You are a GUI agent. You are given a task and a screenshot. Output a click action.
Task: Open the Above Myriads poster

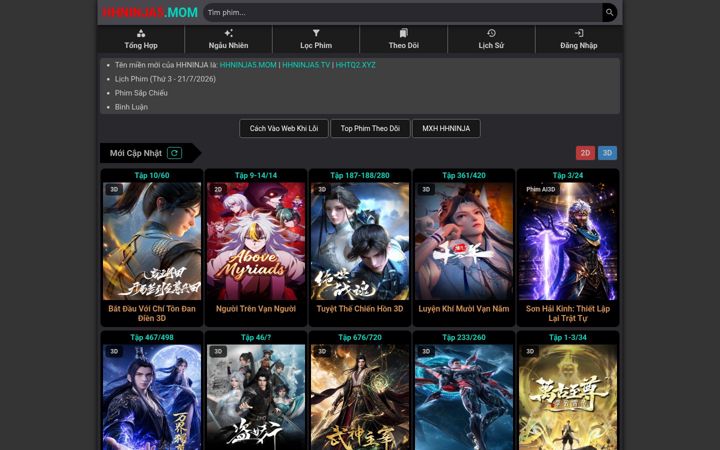click(x=256, y=241)
